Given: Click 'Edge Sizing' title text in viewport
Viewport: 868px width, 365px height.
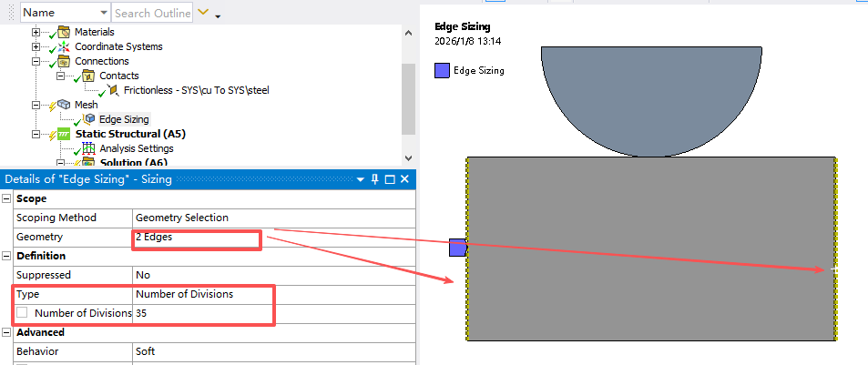Looking at the screenshot, I should (462, 26).
